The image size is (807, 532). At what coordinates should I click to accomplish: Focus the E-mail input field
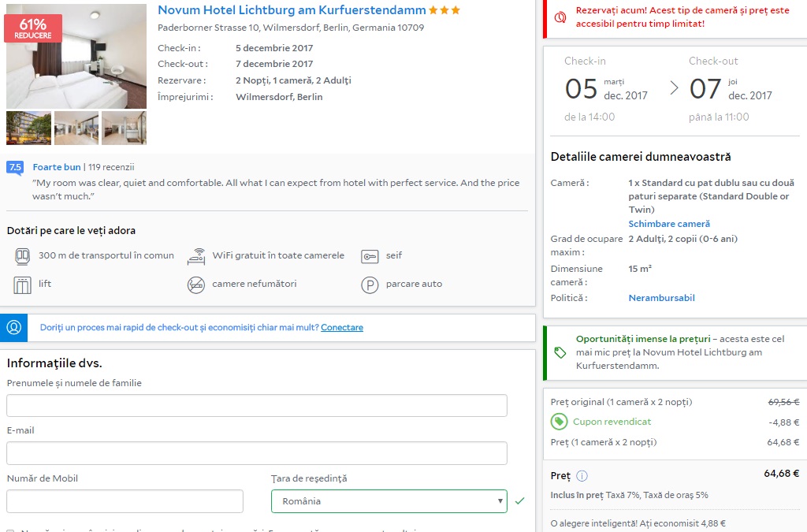click(x=257, y=453)
